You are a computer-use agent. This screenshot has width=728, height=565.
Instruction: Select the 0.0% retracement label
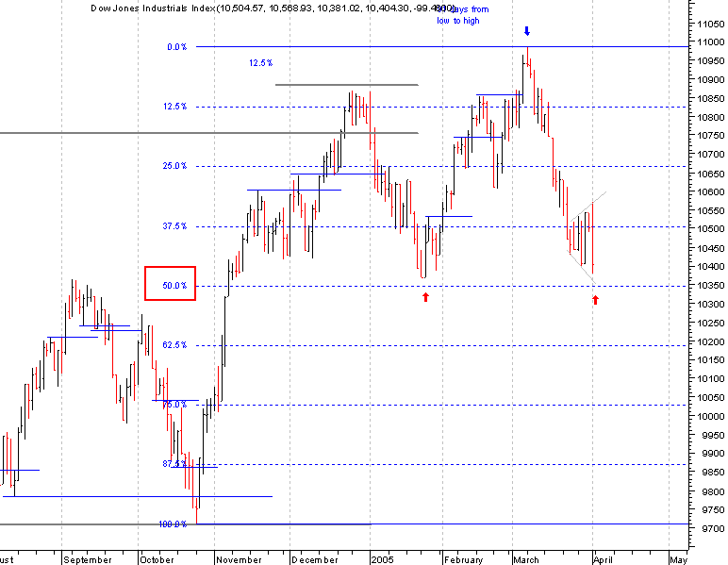coord(177,47)
